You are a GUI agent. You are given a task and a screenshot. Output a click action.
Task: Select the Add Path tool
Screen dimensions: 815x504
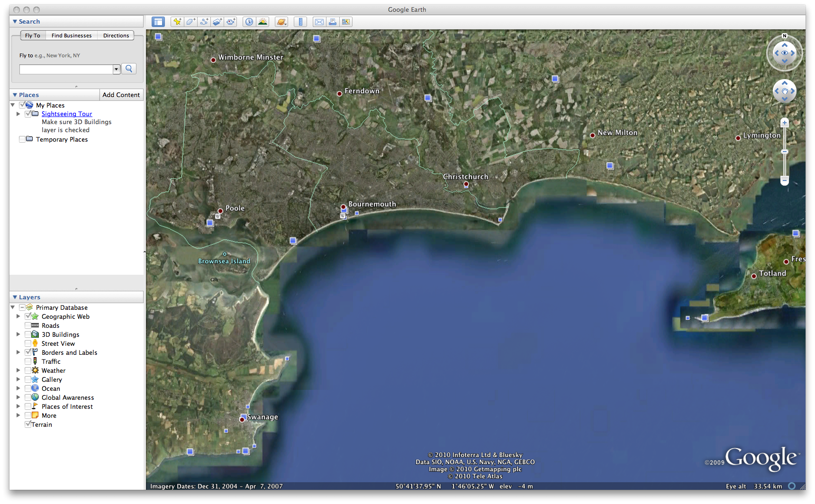coord(204,22)
